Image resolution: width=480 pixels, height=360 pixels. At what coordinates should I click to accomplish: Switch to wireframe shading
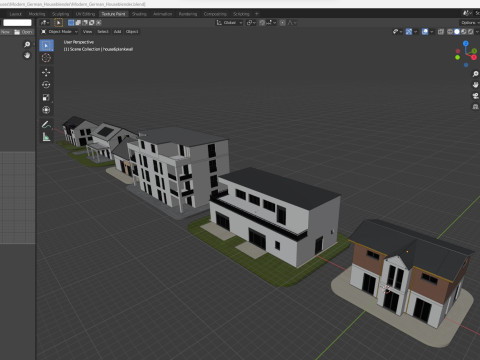pyautogui.click(x=450, y=32)
